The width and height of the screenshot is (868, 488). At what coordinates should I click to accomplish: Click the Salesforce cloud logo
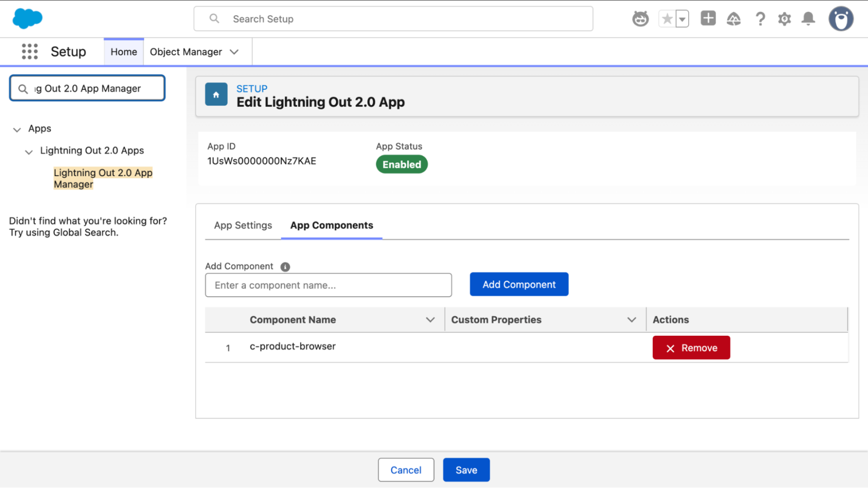click(x=27, y=19)
